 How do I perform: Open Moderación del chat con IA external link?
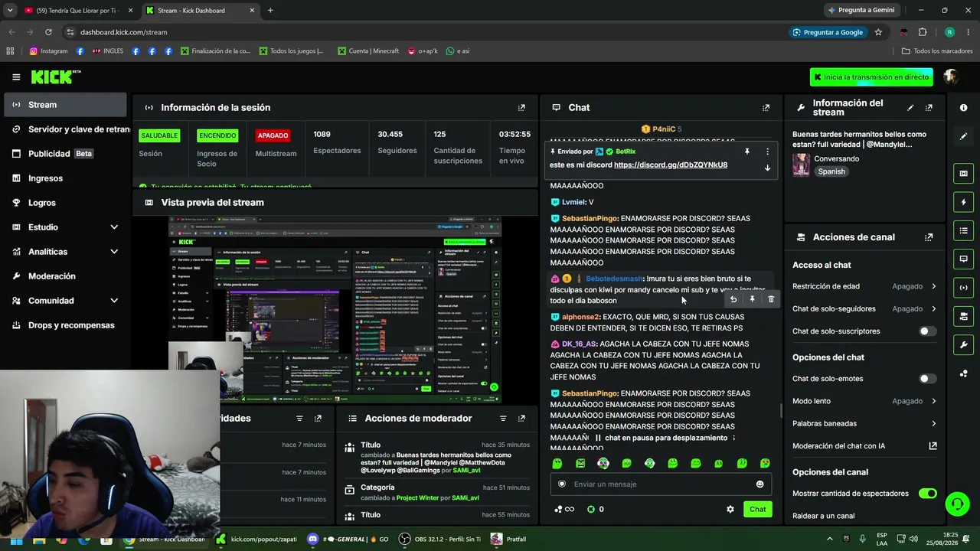[x=933, y=446]
